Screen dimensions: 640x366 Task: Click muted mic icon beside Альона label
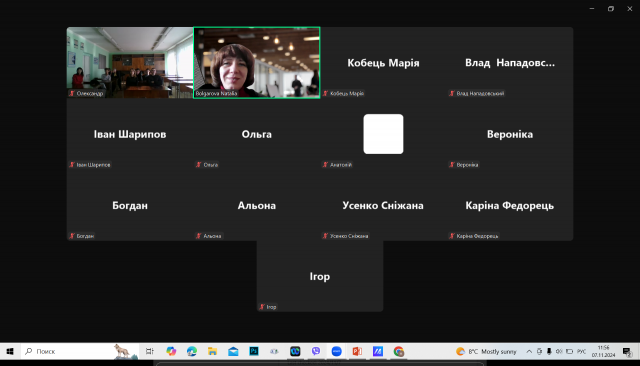(199, 236)
